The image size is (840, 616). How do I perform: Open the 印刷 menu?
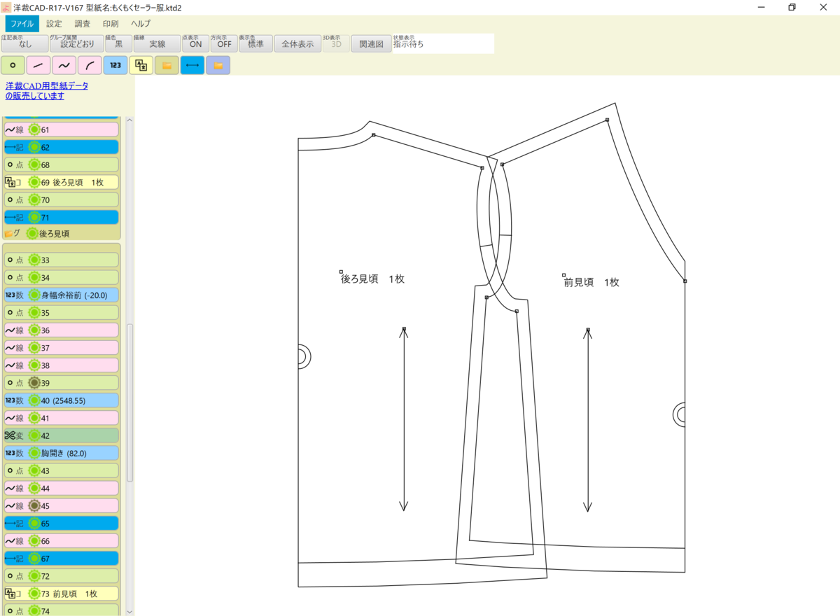[x=111, y=24]
